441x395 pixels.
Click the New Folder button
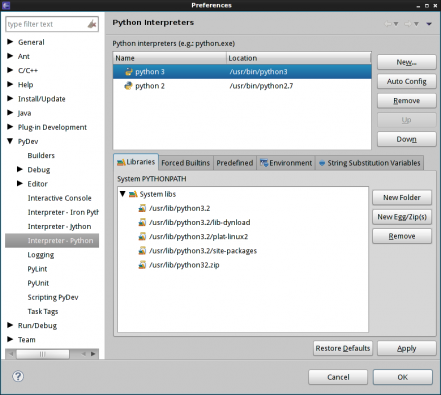pyautogui.click(x=402, y=198)
